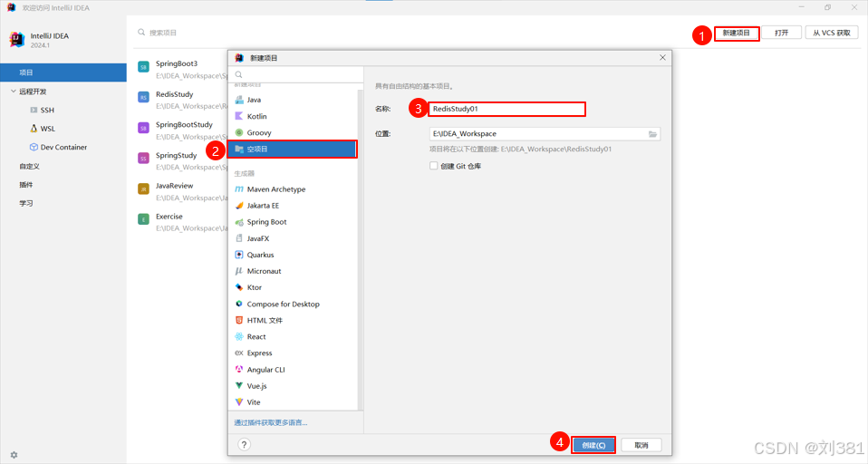Select the Angular CLI icon
Viewport: 868px width, 464px height.
pos(239,370)
